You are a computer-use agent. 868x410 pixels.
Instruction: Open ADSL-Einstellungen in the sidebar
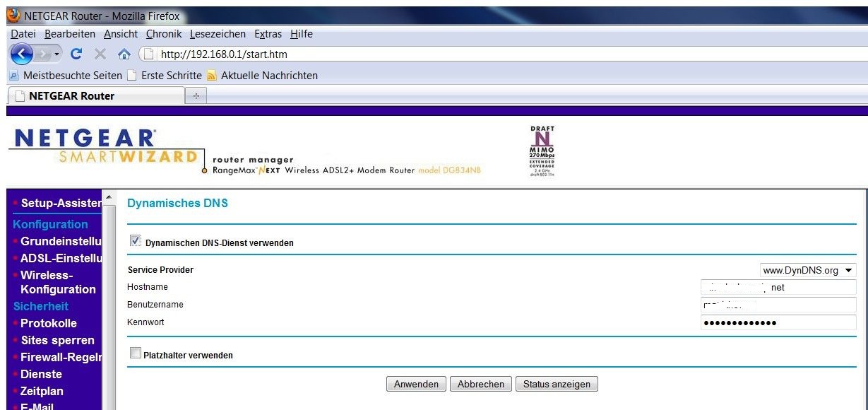point(61,258)
